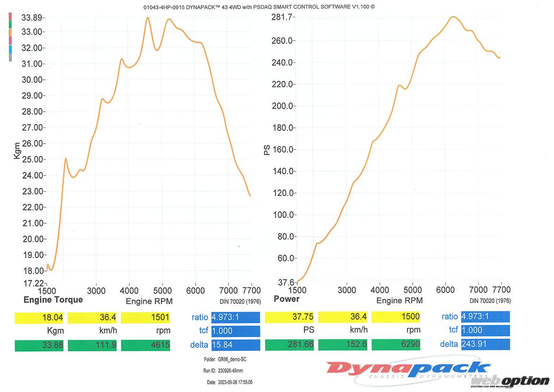This screenshot has height=392, width=554.
Task: Click the 33.88 peak torque value cell
Action: [40, 344]
